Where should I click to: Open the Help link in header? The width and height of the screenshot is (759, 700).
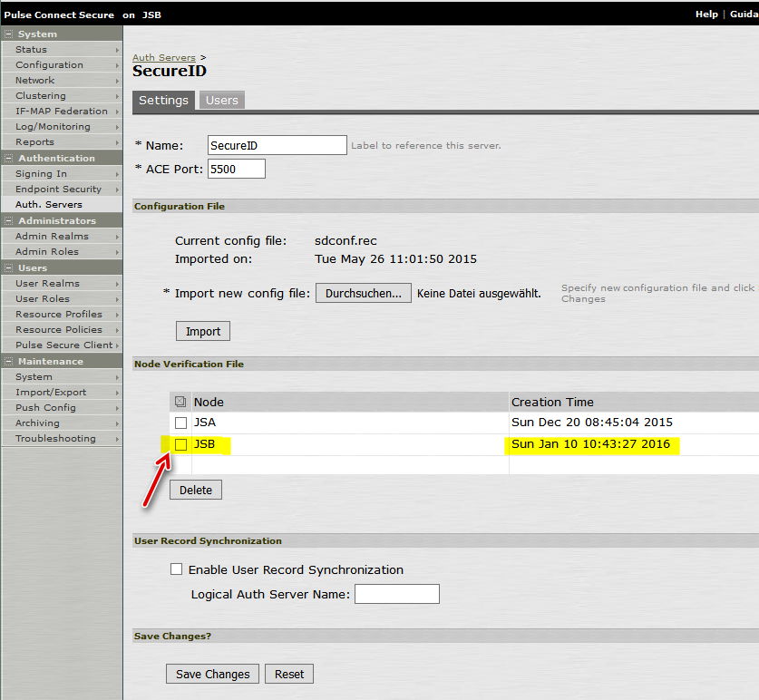(706, 14)
